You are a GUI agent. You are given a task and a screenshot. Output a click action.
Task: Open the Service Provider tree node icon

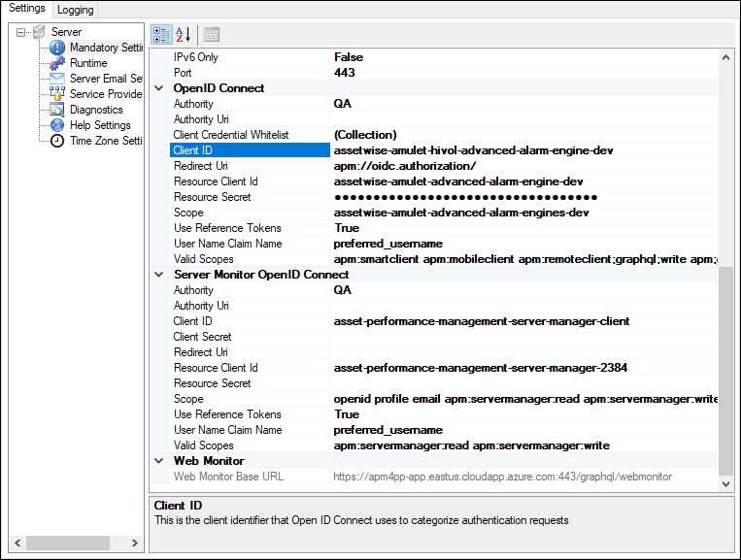(57, 94)
